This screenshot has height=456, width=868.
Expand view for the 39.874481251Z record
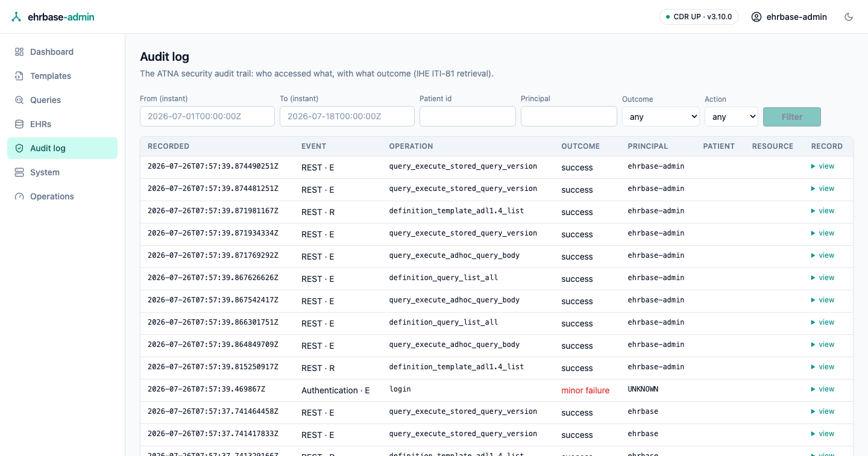[823, 189]
